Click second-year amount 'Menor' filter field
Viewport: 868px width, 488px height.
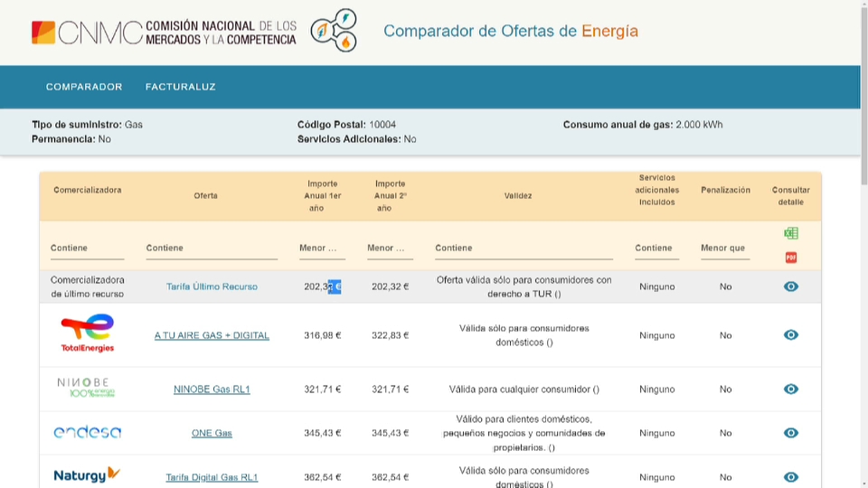pyautogui.click(x=390, y=249)
